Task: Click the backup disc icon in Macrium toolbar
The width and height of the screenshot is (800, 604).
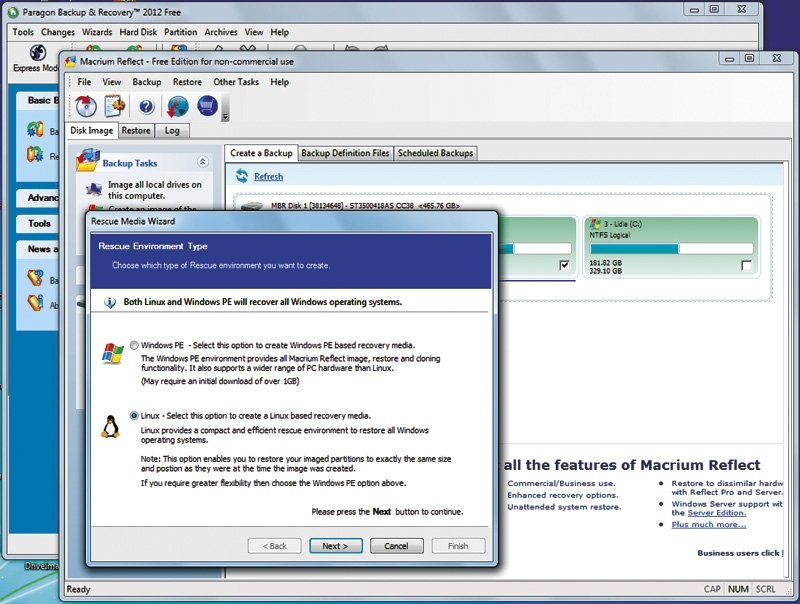Action: (x=86, y=106)
